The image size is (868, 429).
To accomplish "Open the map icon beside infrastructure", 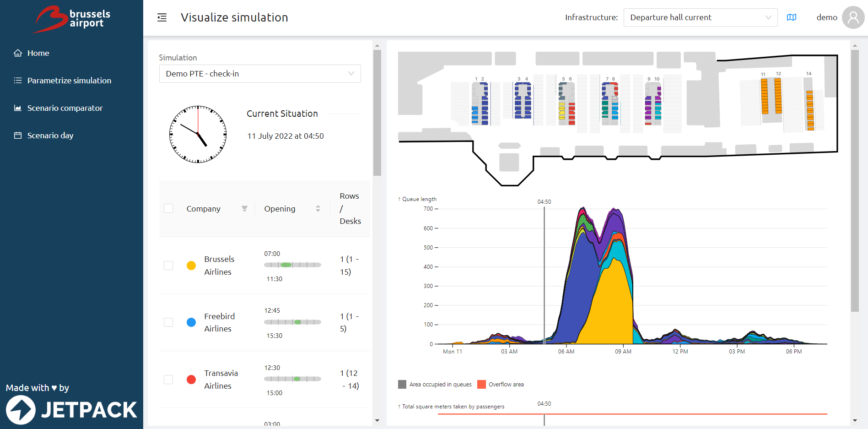I will [792, 17].
